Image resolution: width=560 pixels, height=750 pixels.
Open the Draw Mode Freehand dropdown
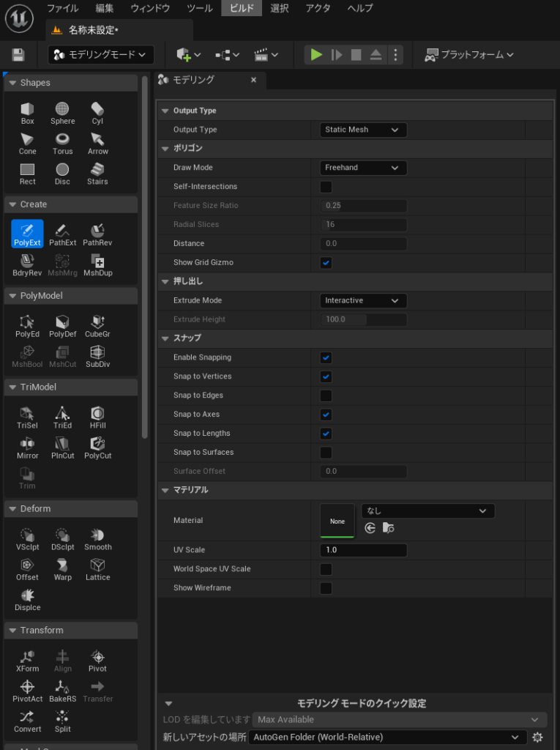(363, 168)
